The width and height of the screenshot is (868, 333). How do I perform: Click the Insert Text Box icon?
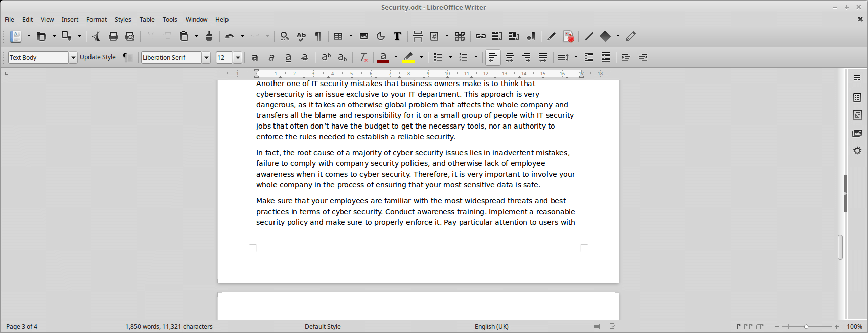pyautogui.click(x=397, y=36)
